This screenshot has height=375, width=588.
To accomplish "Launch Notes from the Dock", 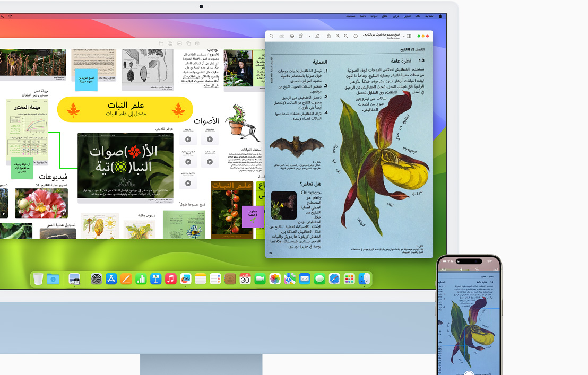I will 201,279.
